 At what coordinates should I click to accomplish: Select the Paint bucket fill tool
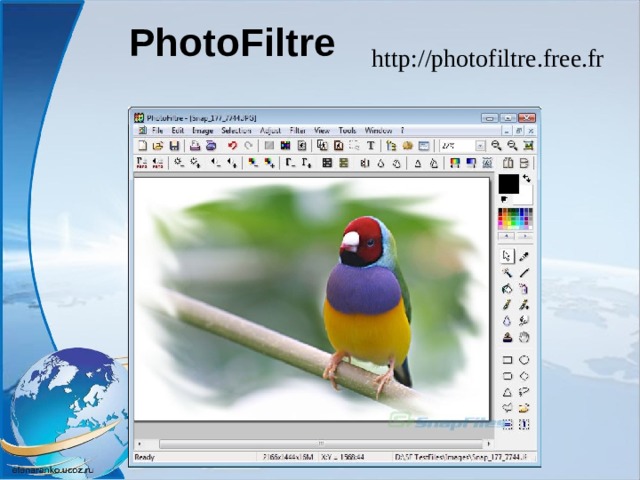tap(507, 289)
